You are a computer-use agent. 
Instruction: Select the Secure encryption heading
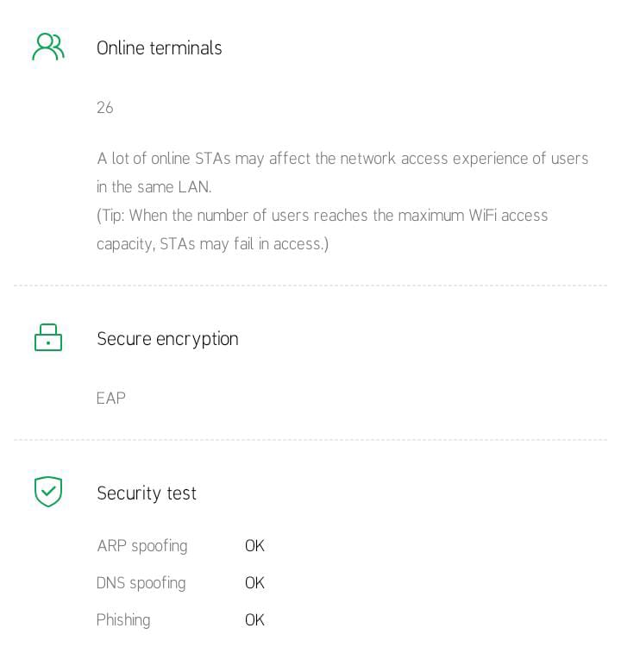point(167,339)
